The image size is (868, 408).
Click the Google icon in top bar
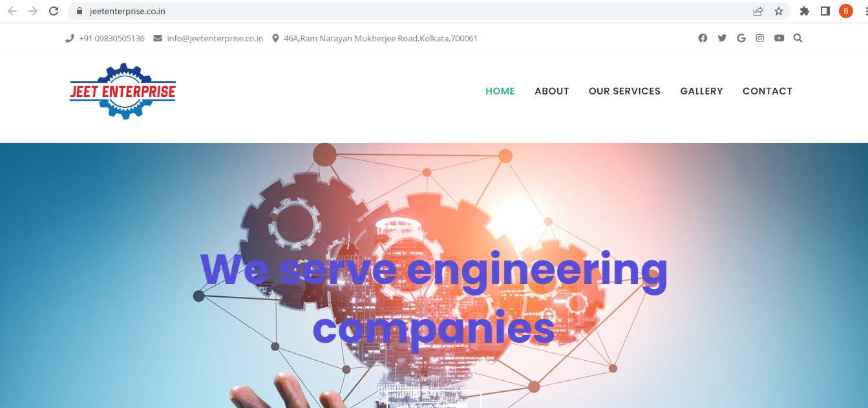tap(741, 38)
